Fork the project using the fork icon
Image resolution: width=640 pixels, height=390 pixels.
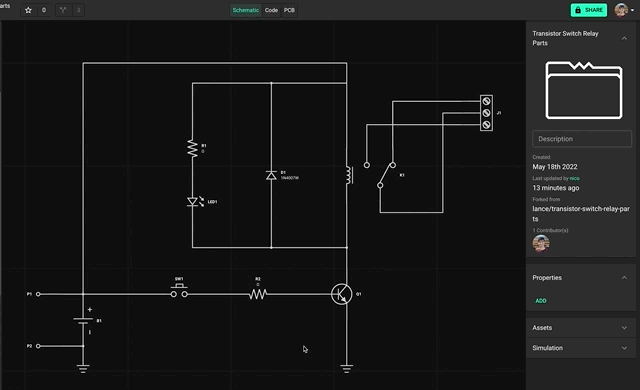click(x=63, y=10)
